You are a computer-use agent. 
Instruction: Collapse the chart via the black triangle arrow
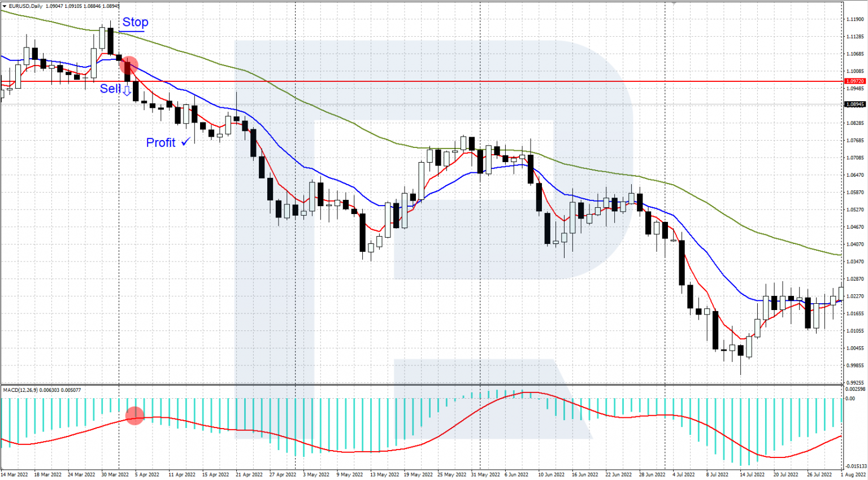tap(4, 6)
